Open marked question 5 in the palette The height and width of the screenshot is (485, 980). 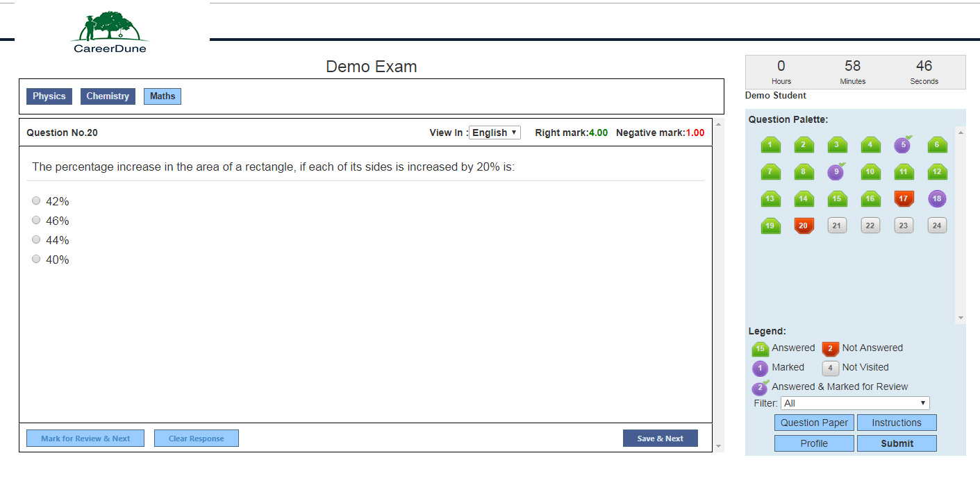coord(903,144)
